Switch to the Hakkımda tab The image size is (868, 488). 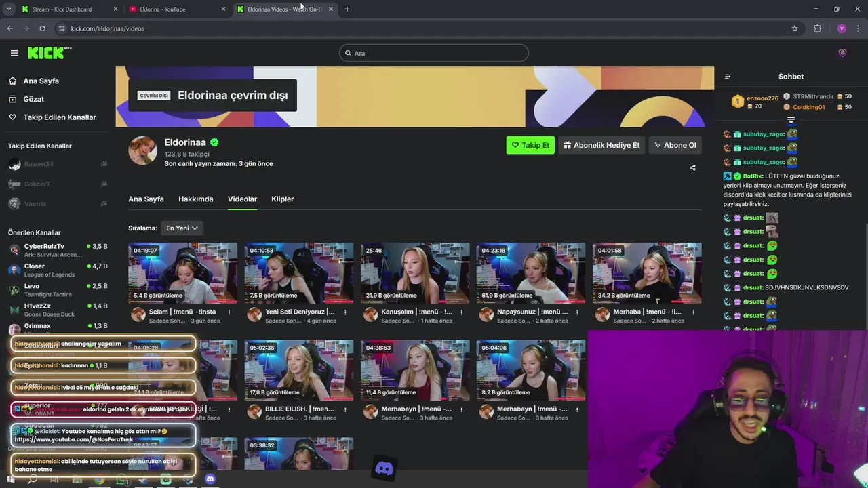pos(195,199)
